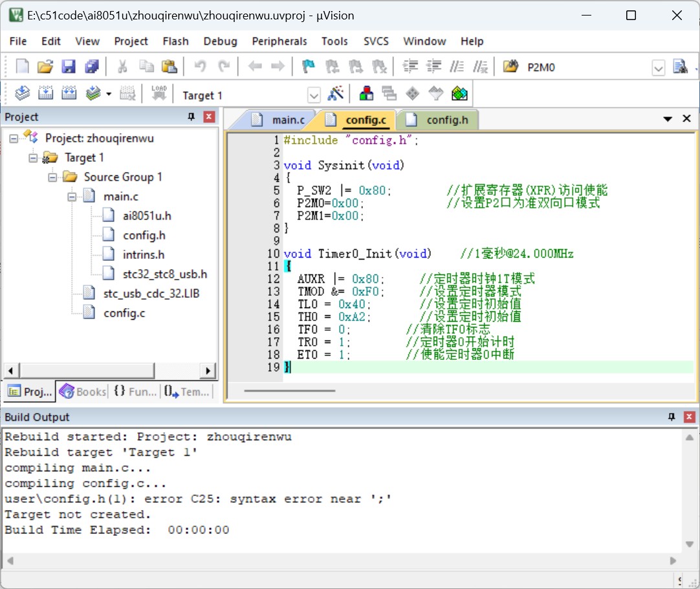Open Find in Files icon

510,67
